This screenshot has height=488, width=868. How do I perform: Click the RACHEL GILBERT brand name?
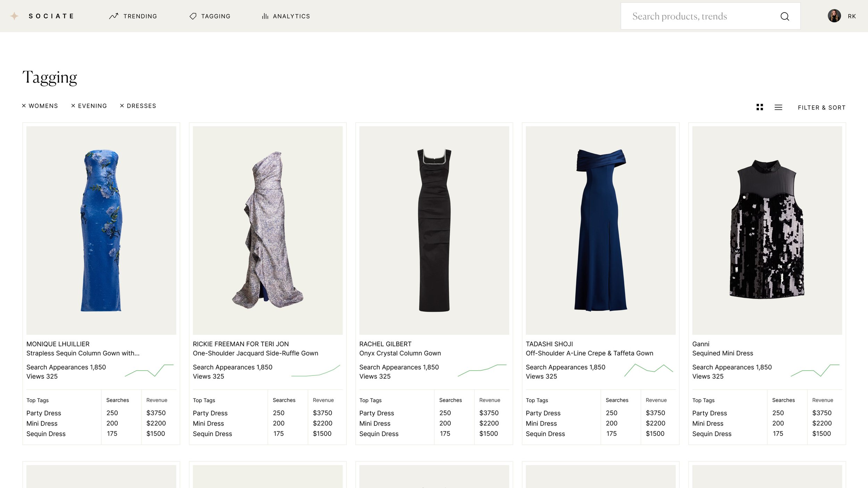click(385, 344)
